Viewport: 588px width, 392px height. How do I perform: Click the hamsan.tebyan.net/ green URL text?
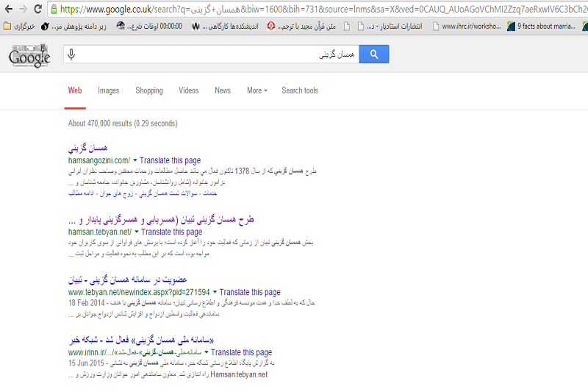[x=100, y=232]
